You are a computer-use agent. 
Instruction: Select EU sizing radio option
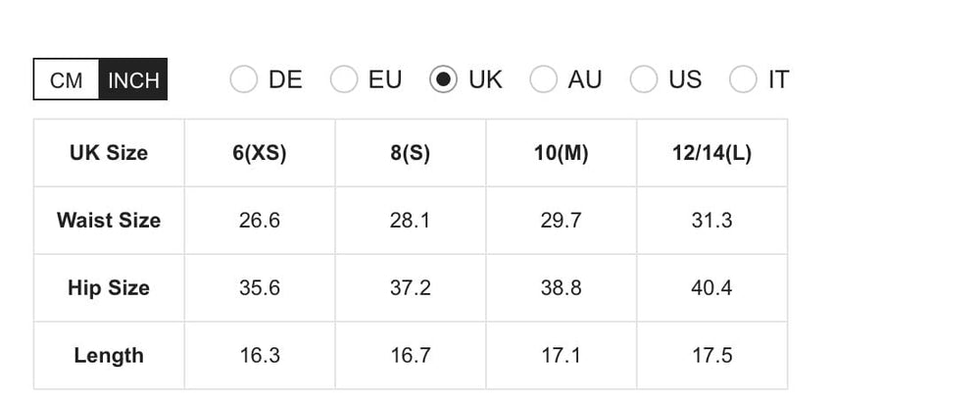point(344,79)
